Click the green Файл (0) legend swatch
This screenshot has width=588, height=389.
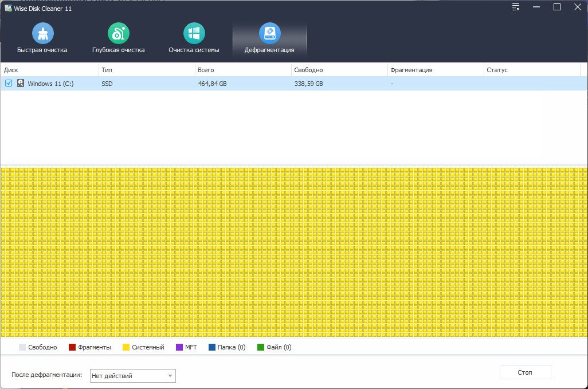[261, 347]
